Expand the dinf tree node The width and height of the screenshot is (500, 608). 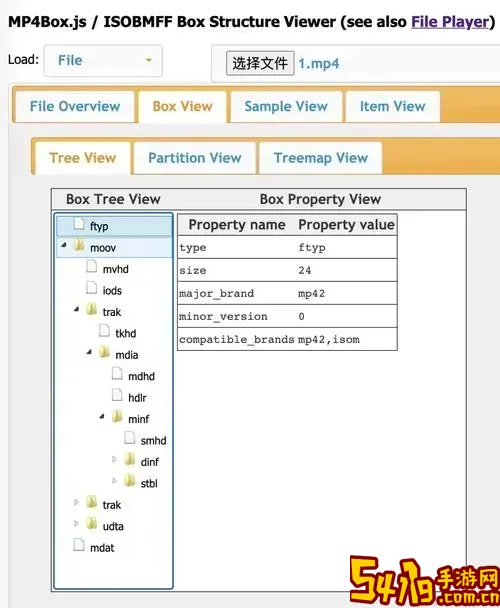pyautogui.click(x=114, y=459)
